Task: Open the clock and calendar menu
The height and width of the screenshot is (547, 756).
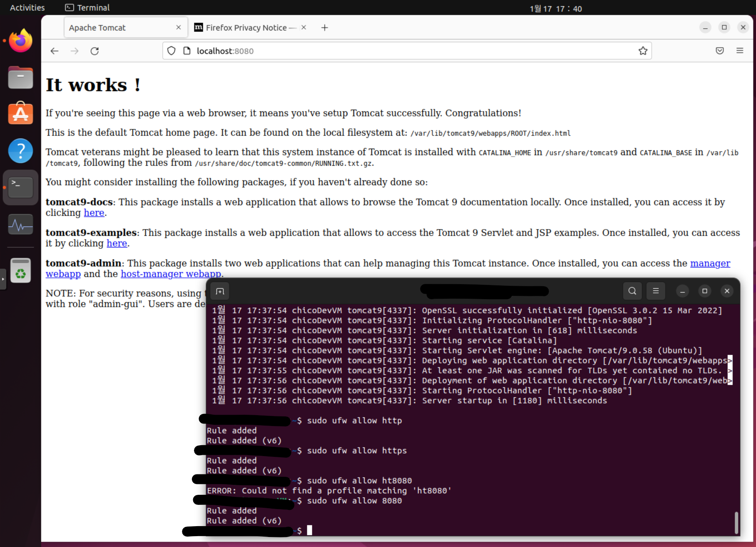Action: tap(556, 8)
